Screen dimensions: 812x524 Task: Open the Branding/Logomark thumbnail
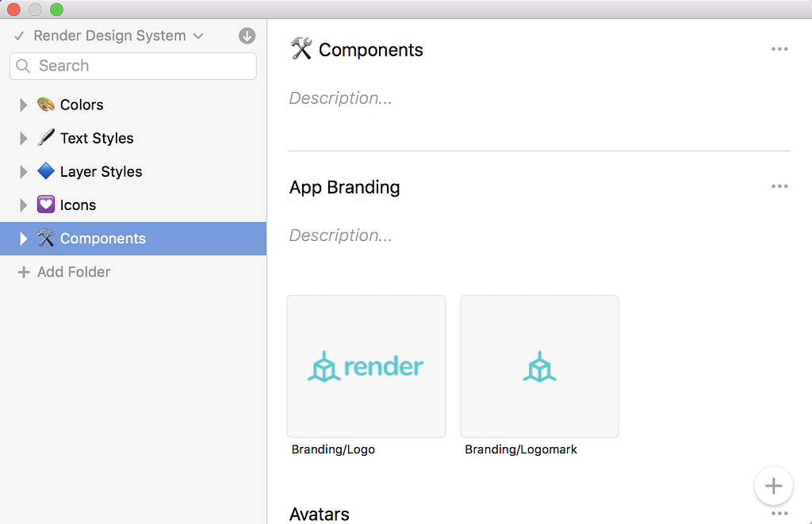pyautogui.click(x=539, y=366)
